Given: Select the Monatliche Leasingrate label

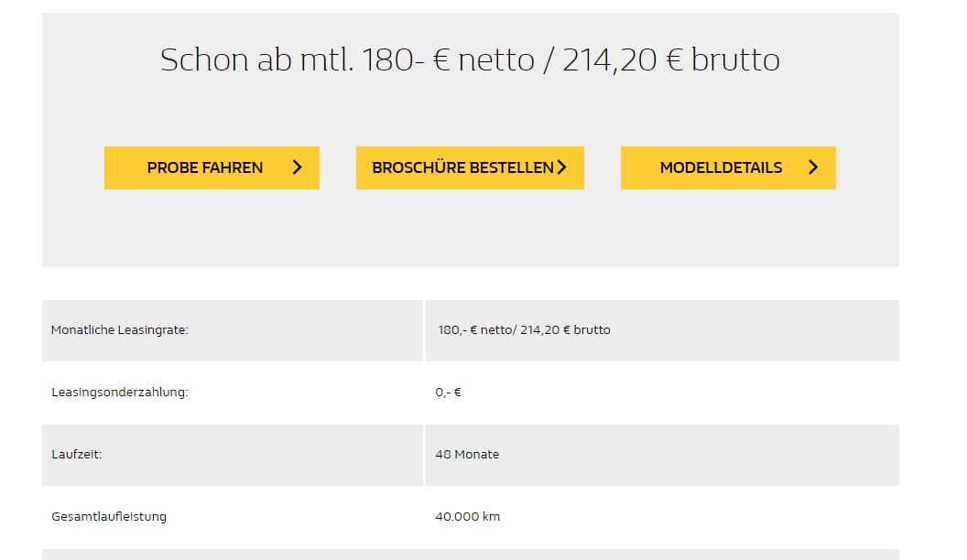Looking at the screenshot, I should pyautogui.click(x=120, y=330).
